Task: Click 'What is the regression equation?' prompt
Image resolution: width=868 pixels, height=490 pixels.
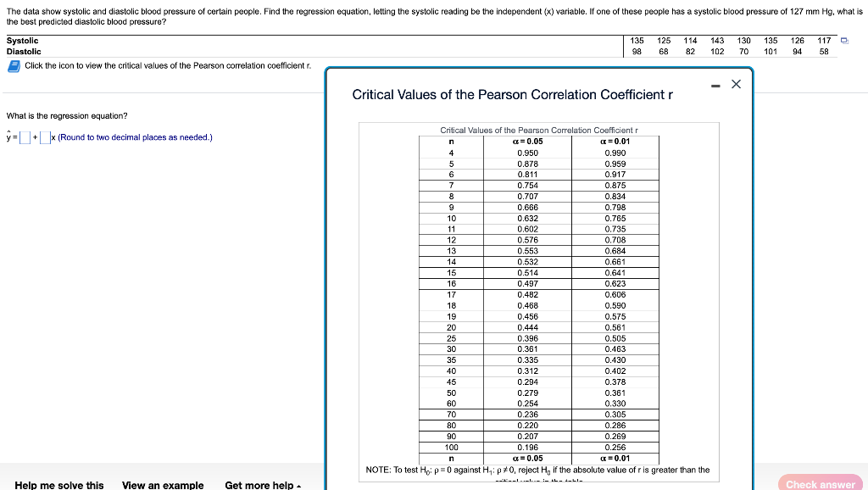Action: coord(67,115)
